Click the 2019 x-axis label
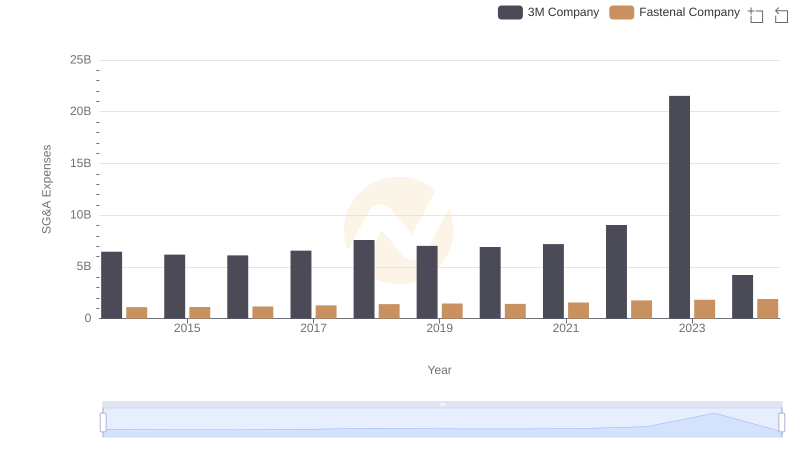This screenshot has width=800, height=461. click(x=439, y=328)
